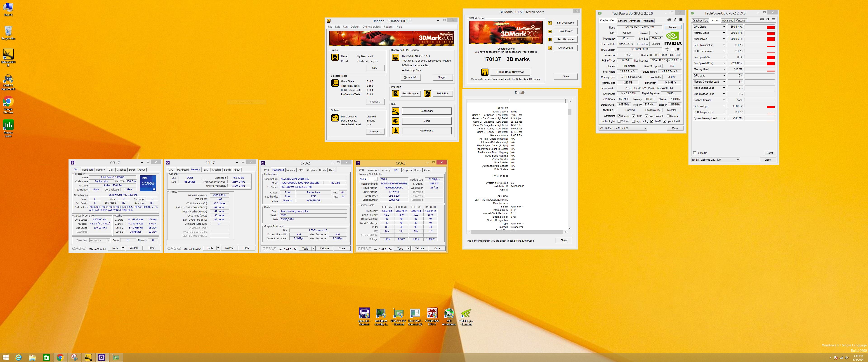Toggle the Ray Tracing checkbox in GPU-Z
The height and width of the screenshot is (362, 868).
[633, 121]
